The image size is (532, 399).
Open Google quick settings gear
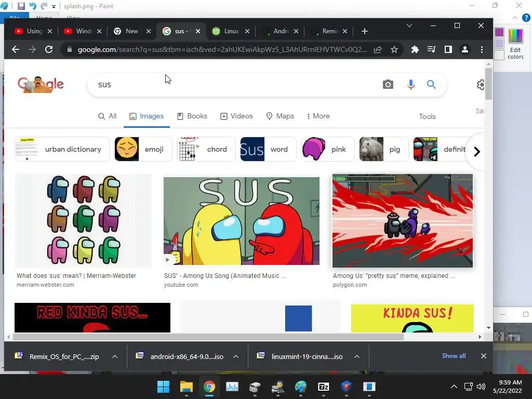click(481, 85)
